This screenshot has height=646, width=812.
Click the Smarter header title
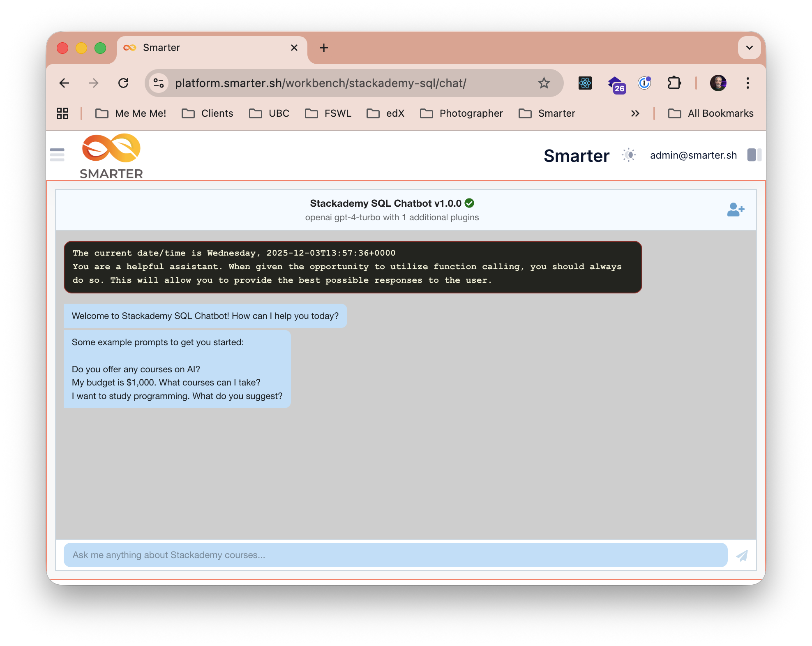[x=577, y=156]
